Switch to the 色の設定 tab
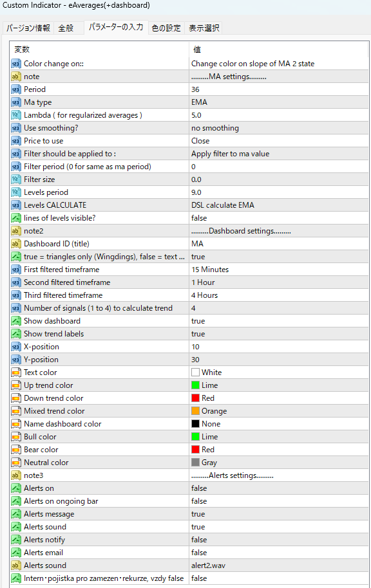The image size is (371, 588). (x=166, y=28)
